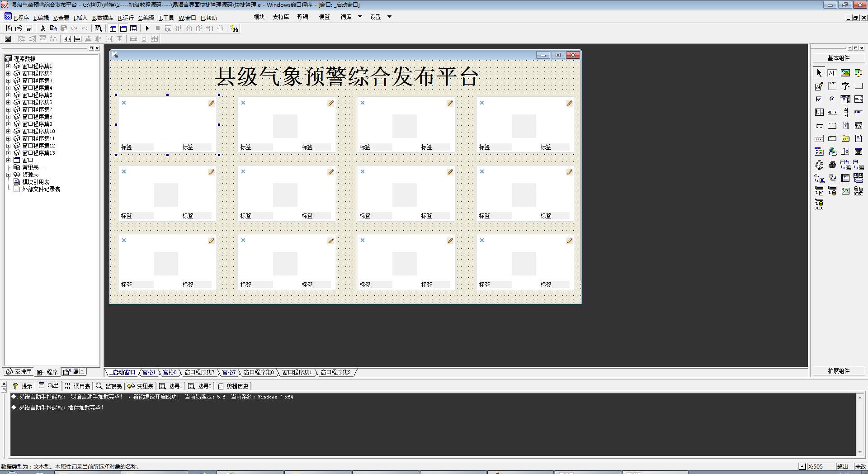Select the picture box component

(x=845, y=73)
